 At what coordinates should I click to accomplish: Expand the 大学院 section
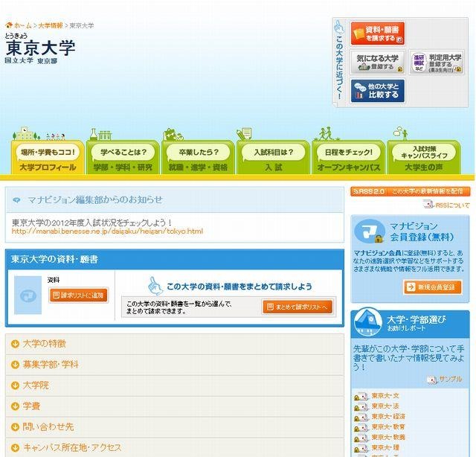(x=175, y=386)
